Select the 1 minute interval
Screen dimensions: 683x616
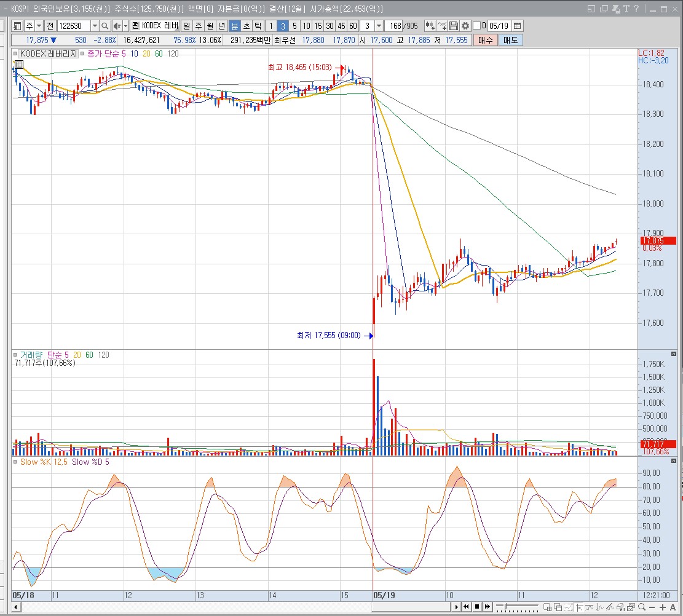pos(271,26)
